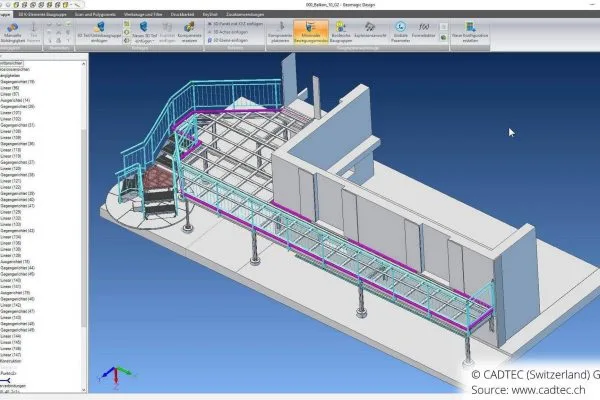Click the Komponente platzieren icon
The image size is (600, 400).
[280, 27]
